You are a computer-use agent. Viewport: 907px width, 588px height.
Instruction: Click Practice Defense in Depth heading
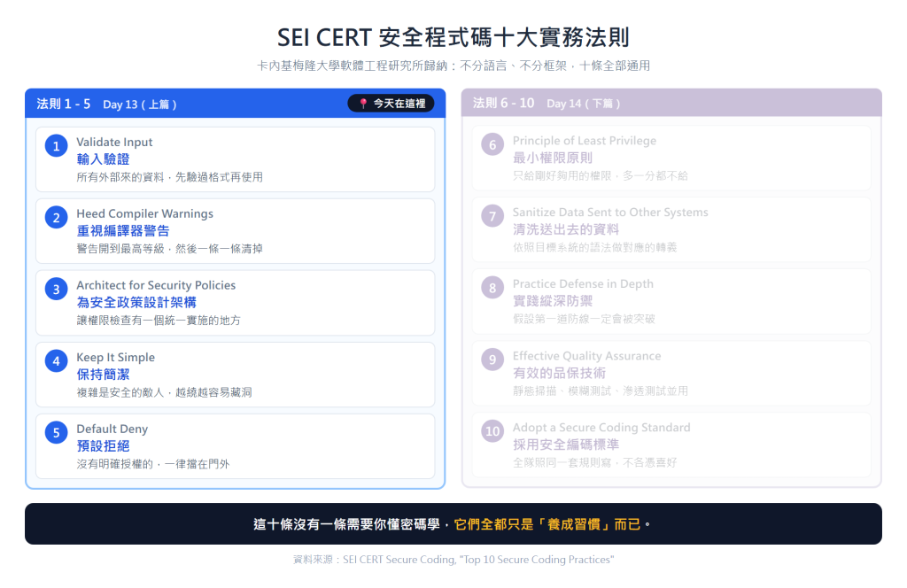tap(583, 284)
